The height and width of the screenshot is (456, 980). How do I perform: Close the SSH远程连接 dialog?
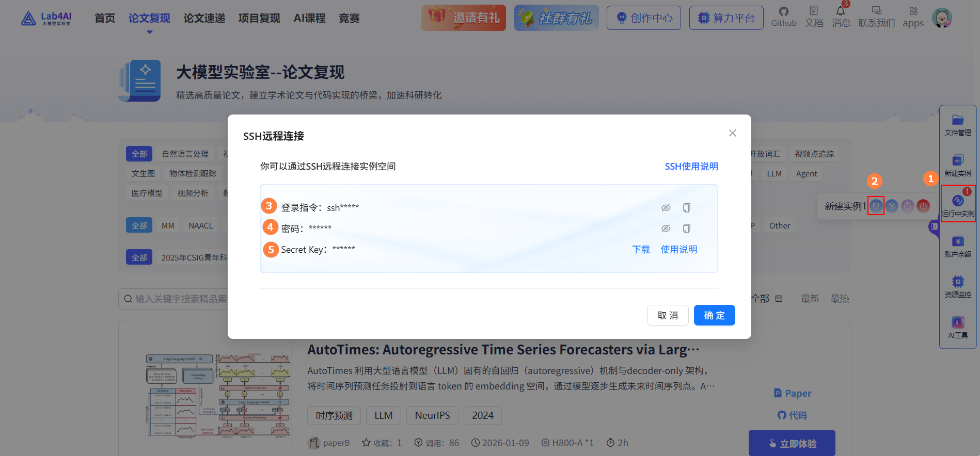[x=732, y=133]
